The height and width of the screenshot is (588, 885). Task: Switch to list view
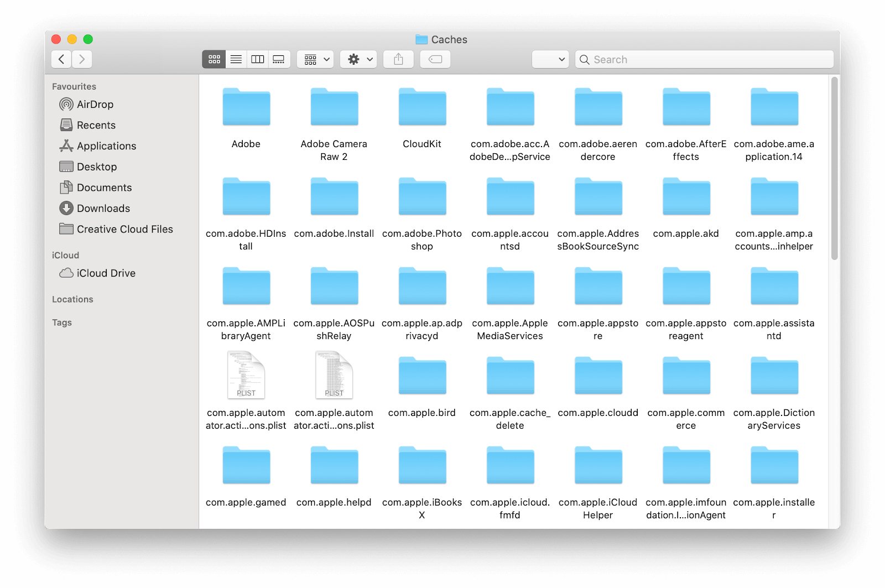click(236, 59)
